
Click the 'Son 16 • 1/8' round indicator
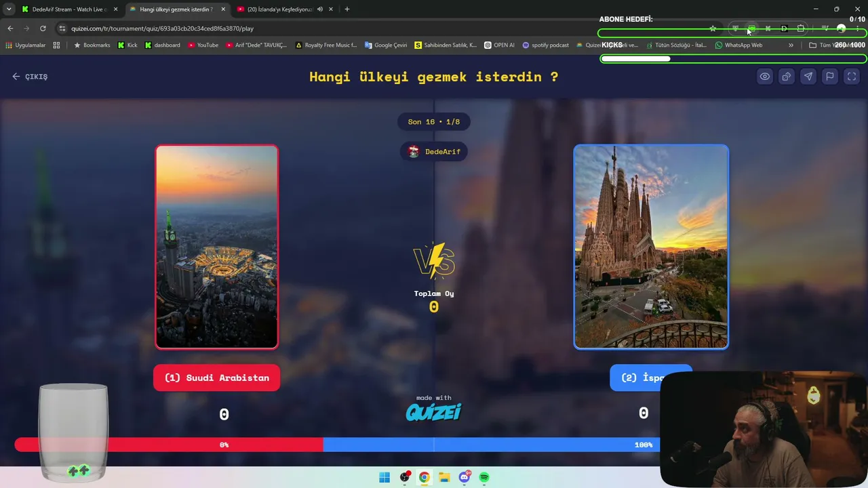(434, 122)
